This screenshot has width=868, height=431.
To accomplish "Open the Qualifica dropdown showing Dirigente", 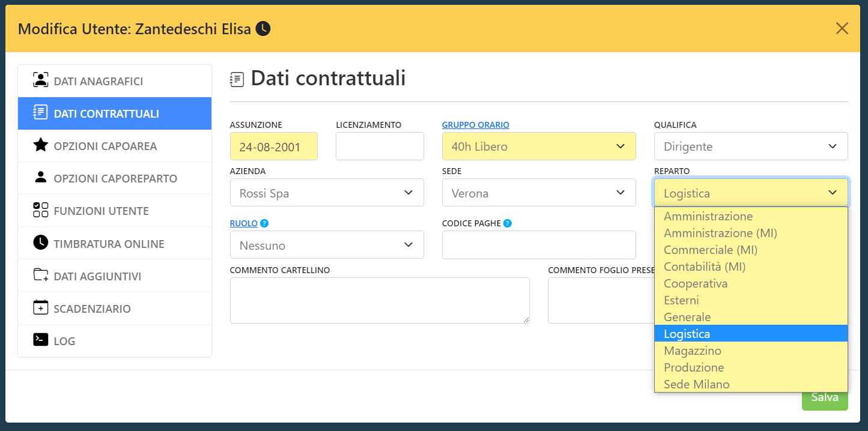I will click(751, 146).
